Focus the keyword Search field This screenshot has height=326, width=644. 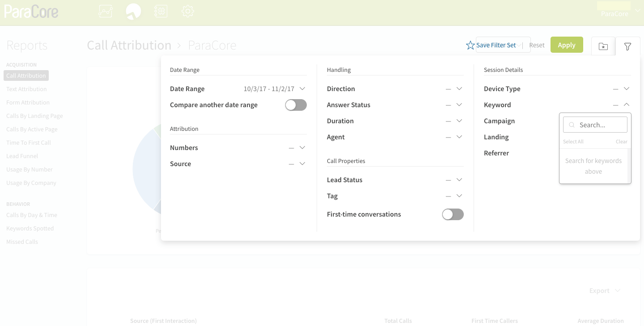click(595, 125)
